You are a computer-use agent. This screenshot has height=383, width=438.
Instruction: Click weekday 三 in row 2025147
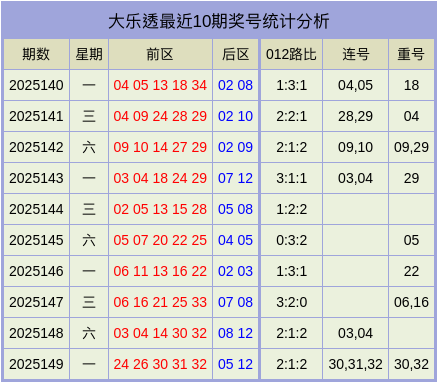(89, 302)
